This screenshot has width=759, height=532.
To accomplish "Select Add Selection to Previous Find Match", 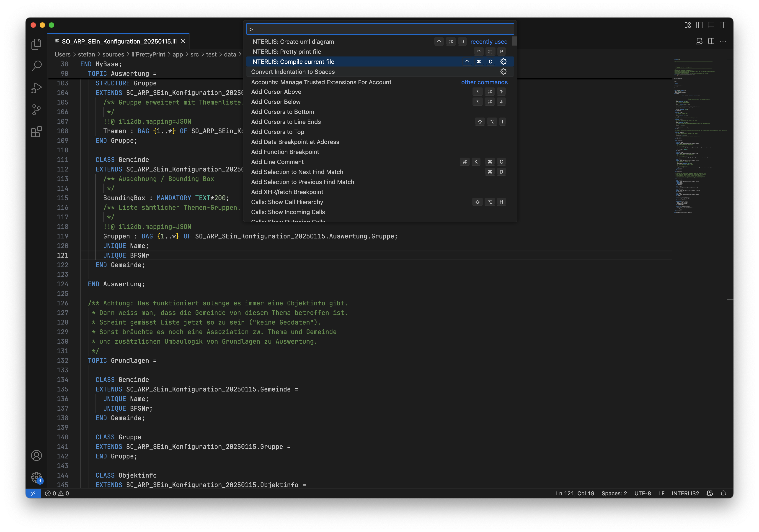I will coord(380,182).
